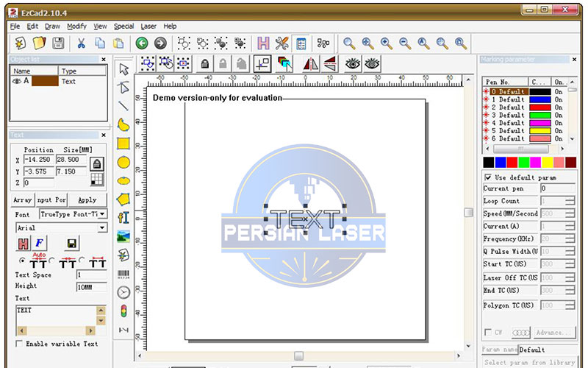Toggle the size aspect lock button

(97, 163)
